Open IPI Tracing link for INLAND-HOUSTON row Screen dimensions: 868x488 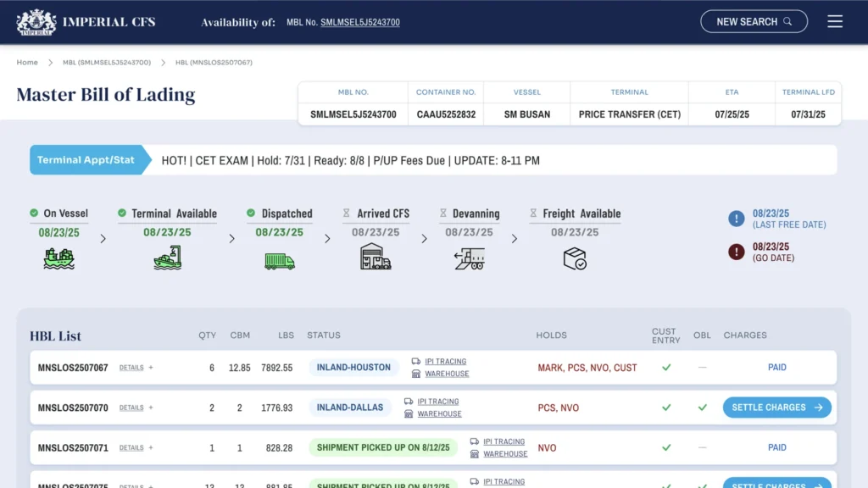tap(446, 361)
